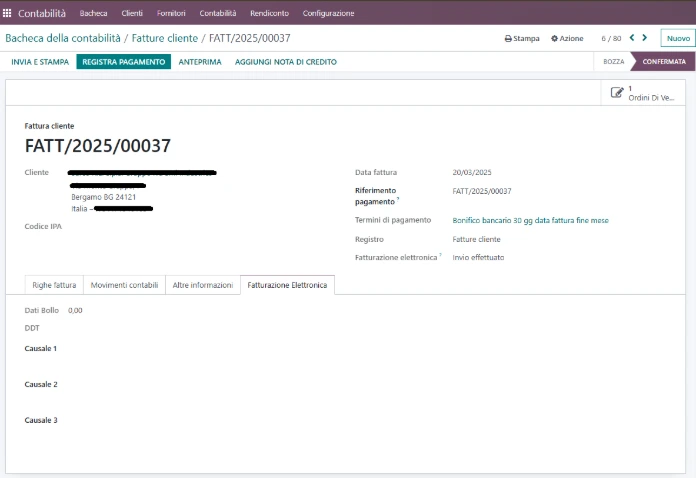The height and width of the screenshot is (478, 696).
Task: Go back to Fatture cliente breadcrumb
Action: point(165,38)
